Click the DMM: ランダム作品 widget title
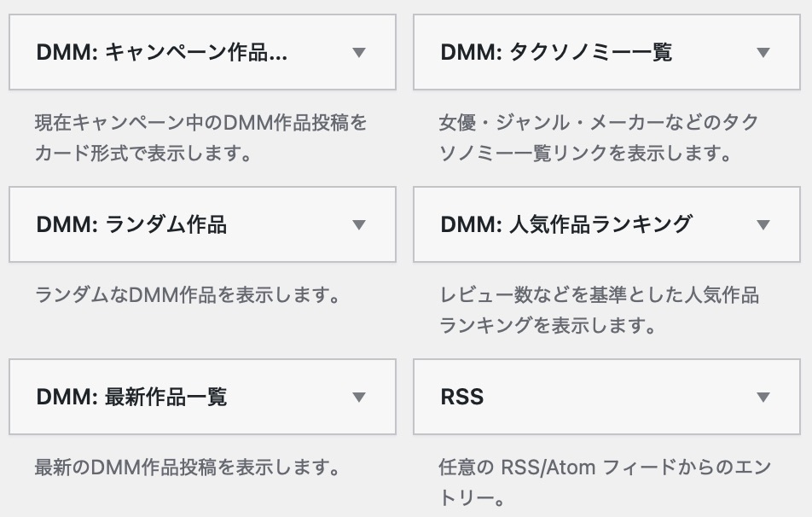812x517 pixels. pos(131,225)
